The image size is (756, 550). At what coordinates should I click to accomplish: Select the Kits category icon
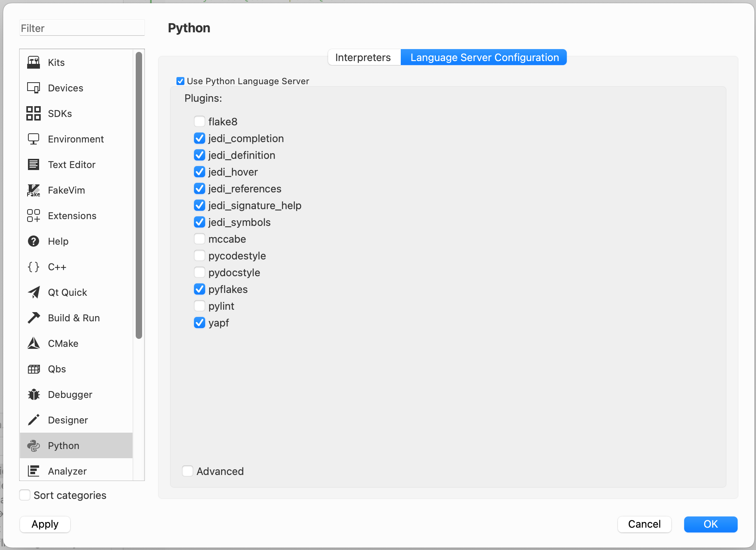pyautogui.click(x=34, y=62)
